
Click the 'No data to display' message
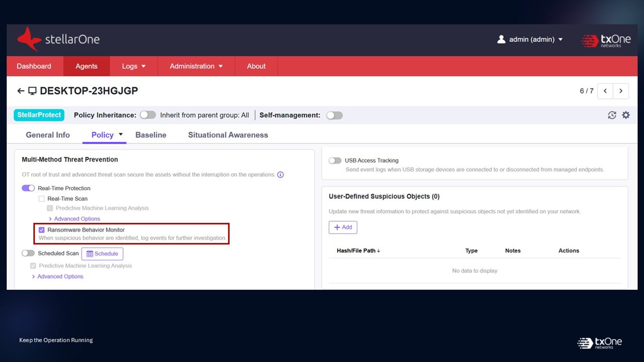[x=475, y=271]
